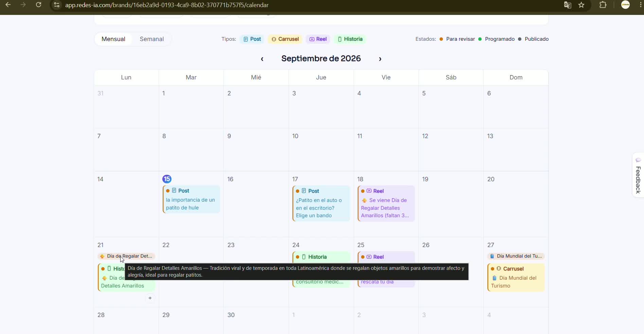Screen dimensions: 644x334
Task: Filter by the Reel type chip
Action: (x=318, y=39)
